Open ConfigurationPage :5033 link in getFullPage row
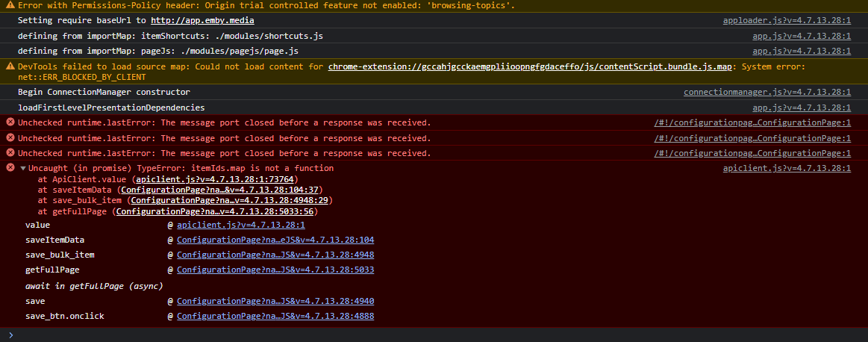The image size is (868, 342). pos(275,270)
